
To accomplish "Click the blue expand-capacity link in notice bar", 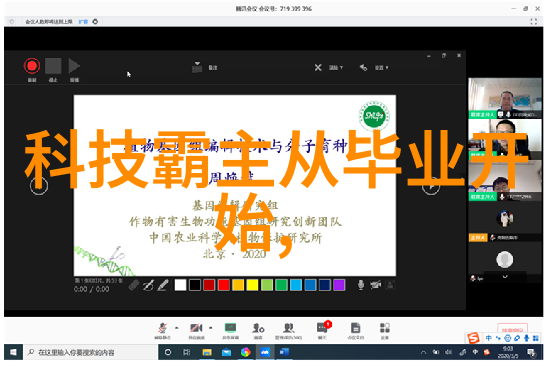I will (x=83, y=22).
